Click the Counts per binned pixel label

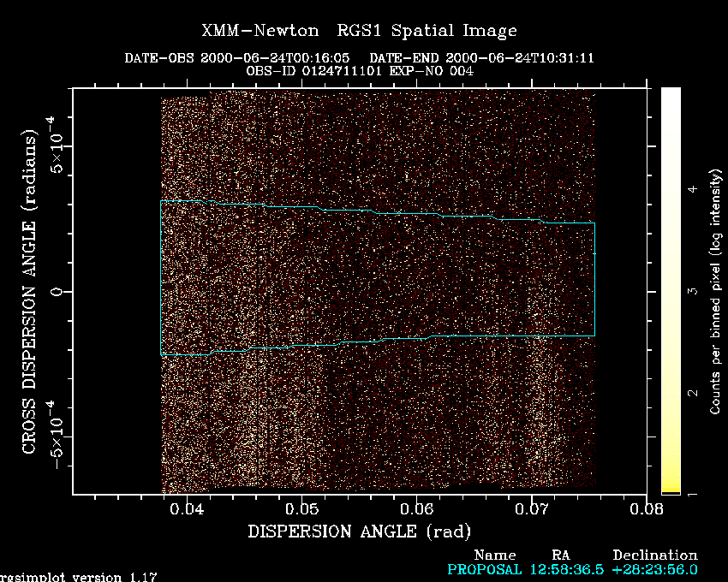coord(714,291)
